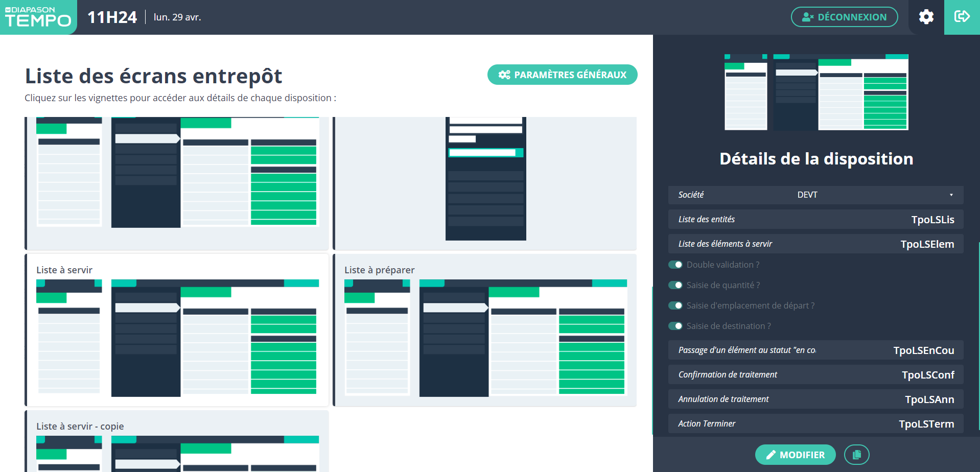
Task: Click the Liste des entités field
Action: [x=815, y=219]
